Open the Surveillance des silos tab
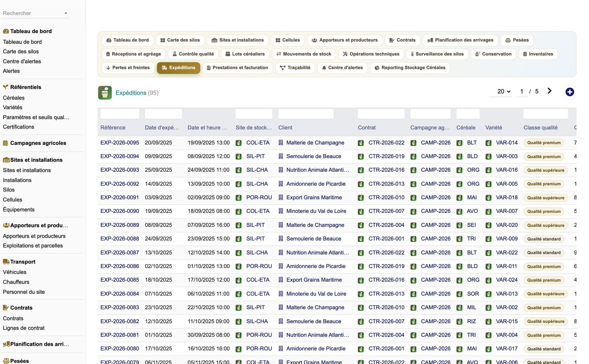This screenshot has width=589, height=364. point(437,54)
